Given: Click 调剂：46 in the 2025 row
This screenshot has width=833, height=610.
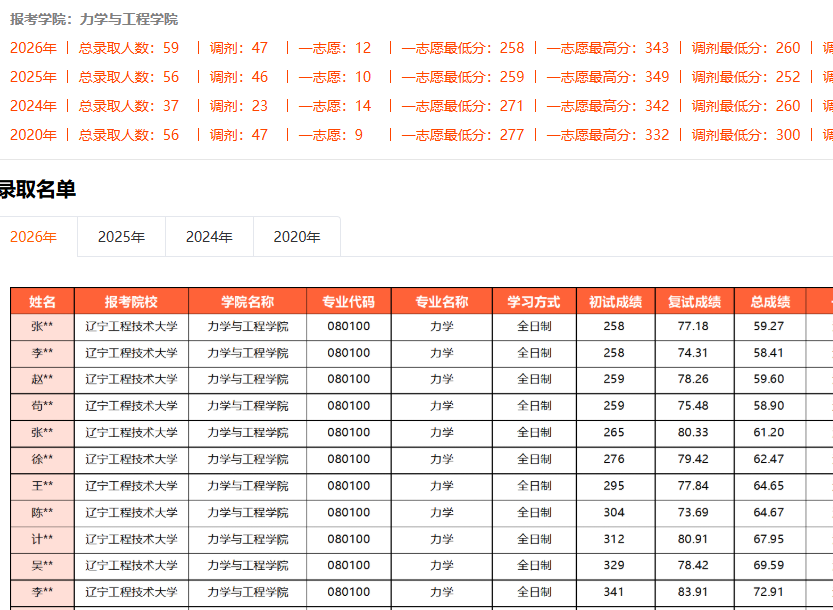Looking at the screenshot, I should 239,77.
